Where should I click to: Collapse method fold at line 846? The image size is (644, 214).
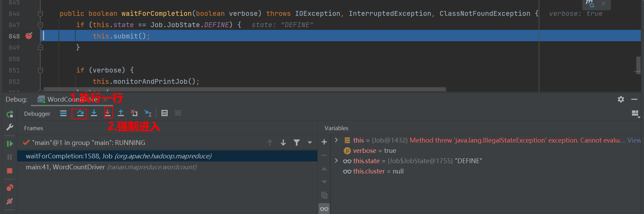tap(40, 14)
